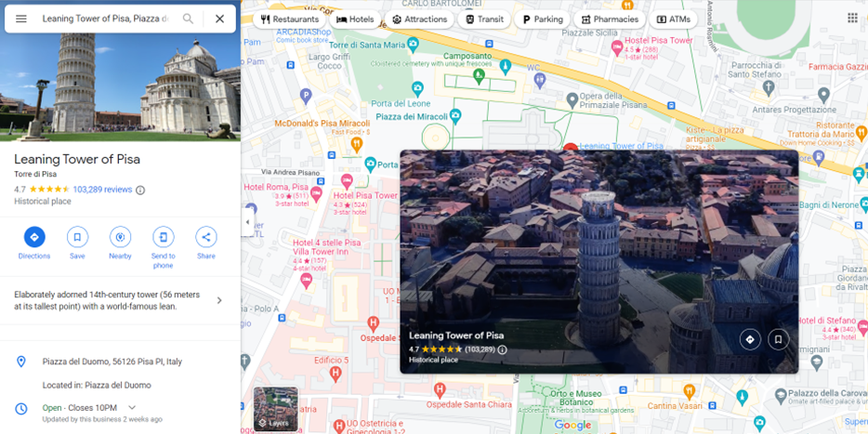Select Torre di Santa Maria camera marker

(413, 45)
